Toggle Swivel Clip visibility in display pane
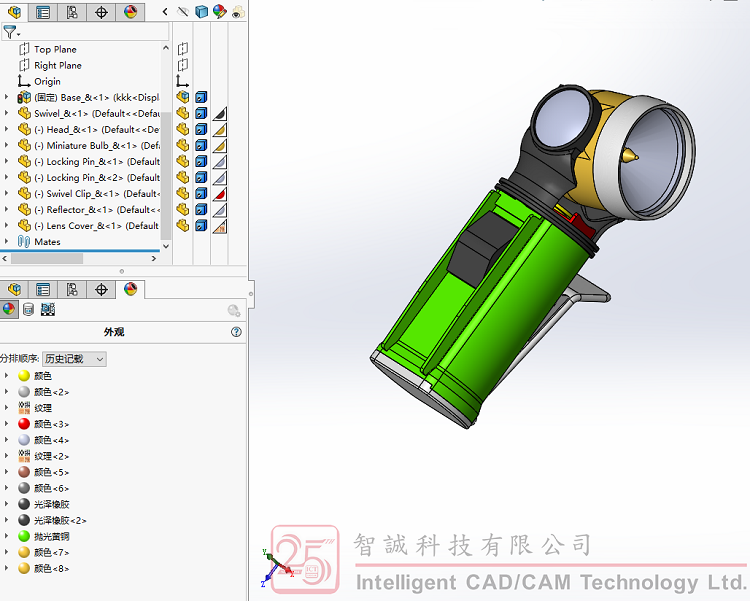The width and height of the screenshot is (750, 601). 183,194
